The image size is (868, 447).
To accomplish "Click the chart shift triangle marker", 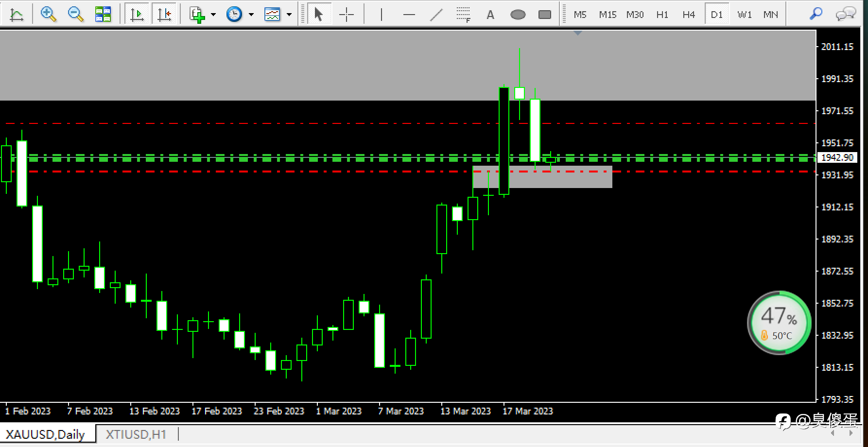I will (x=578, y=33).
